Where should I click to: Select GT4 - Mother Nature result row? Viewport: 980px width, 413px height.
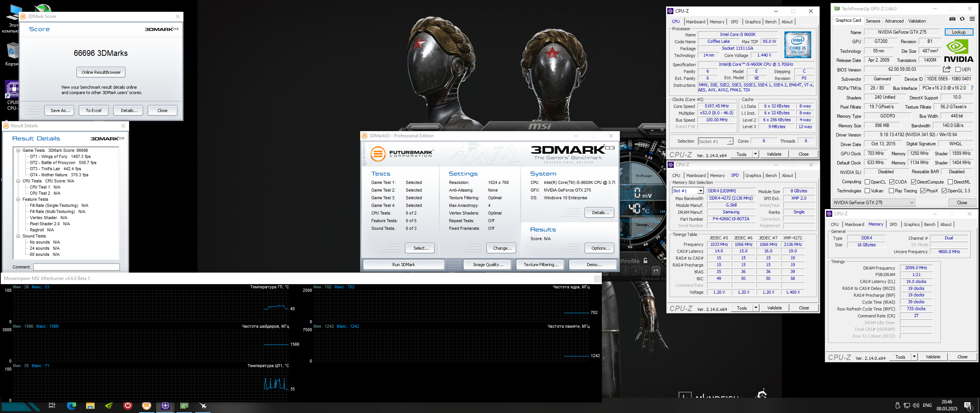[x=59, y=175]
